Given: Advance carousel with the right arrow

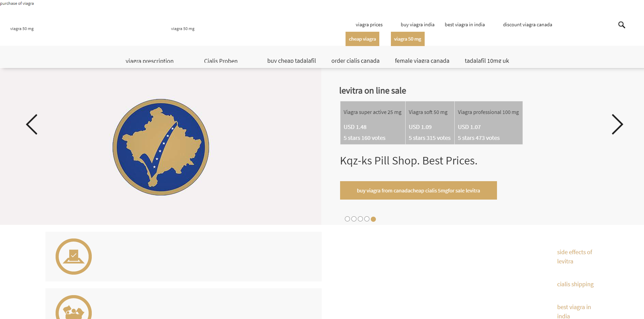Looking at the screenshot, I should pyautogui.click(x=617, y=125).
